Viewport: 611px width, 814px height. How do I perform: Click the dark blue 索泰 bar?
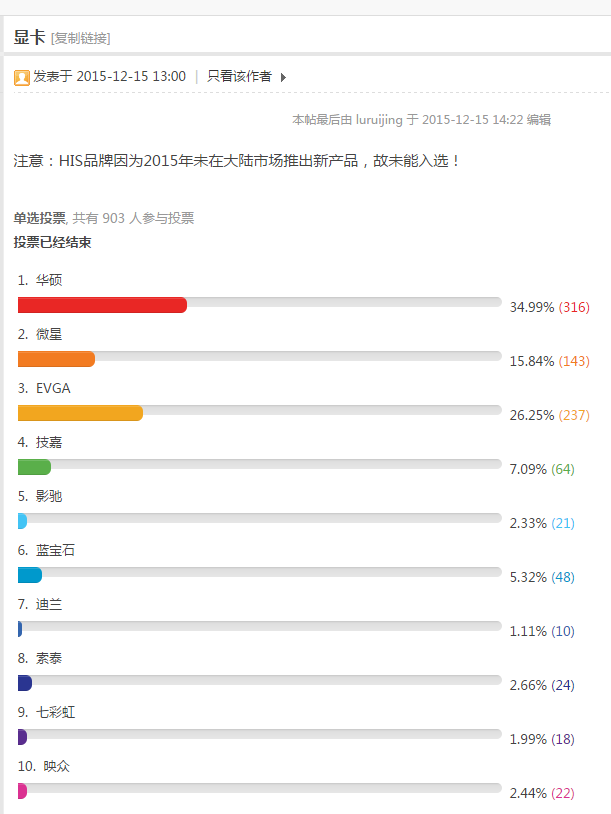[x=25, y=683]
